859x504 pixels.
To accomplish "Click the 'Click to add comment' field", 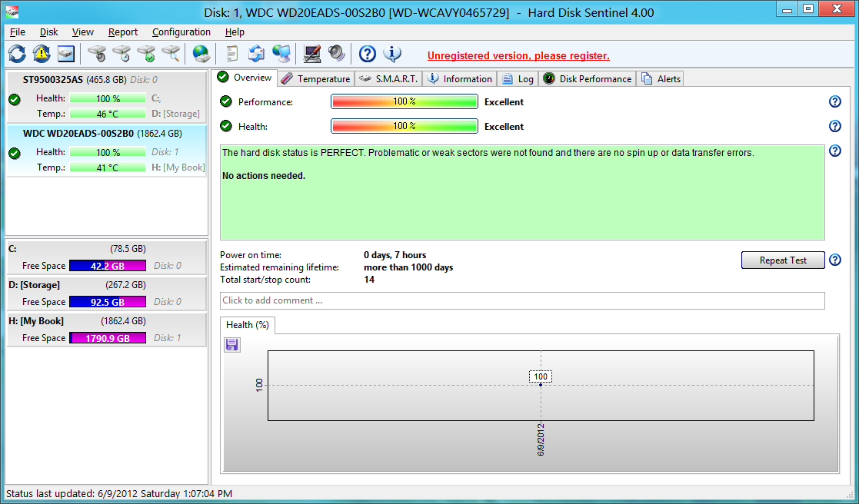I will tap(522, 300).
